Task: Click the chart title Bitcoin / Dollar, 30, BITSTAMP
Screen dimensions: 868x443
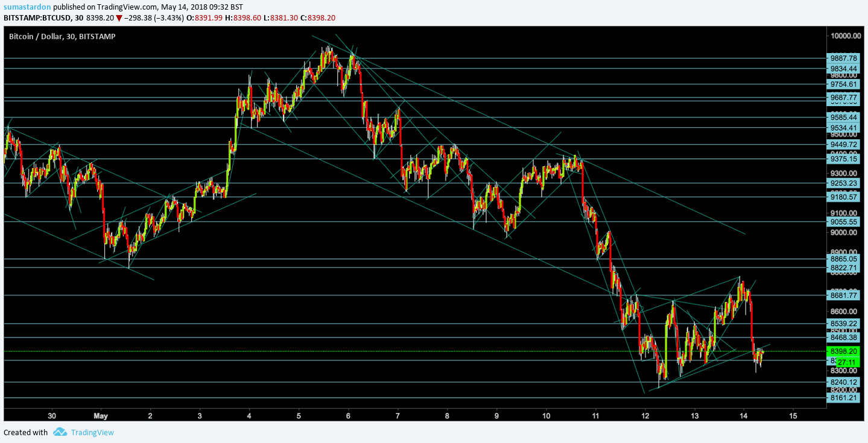Action: 62,36
